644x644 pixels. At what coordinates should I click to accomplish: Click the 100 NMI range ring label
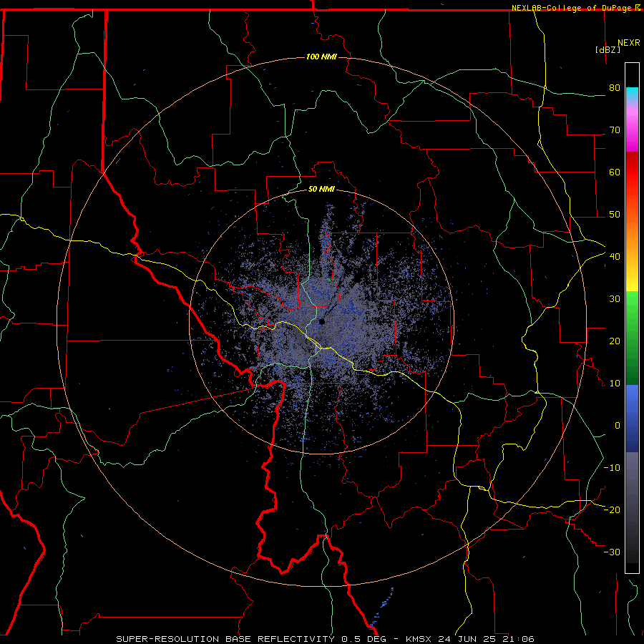(x=321, y=57)
